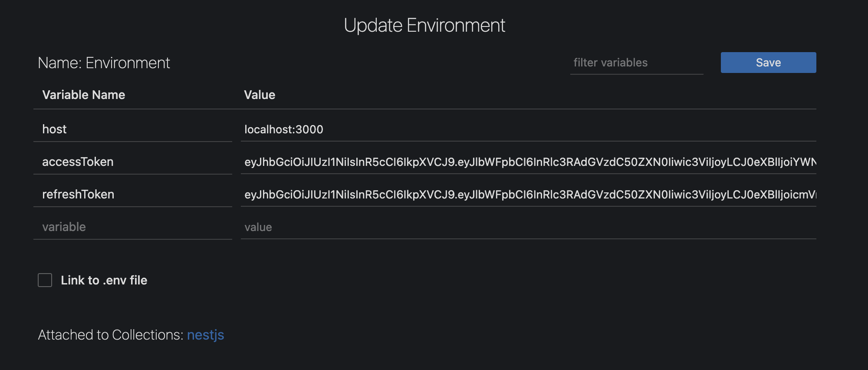Click the host row's value underline area
The width and height of the screenshot is (868, 370).
click(529, 140)
